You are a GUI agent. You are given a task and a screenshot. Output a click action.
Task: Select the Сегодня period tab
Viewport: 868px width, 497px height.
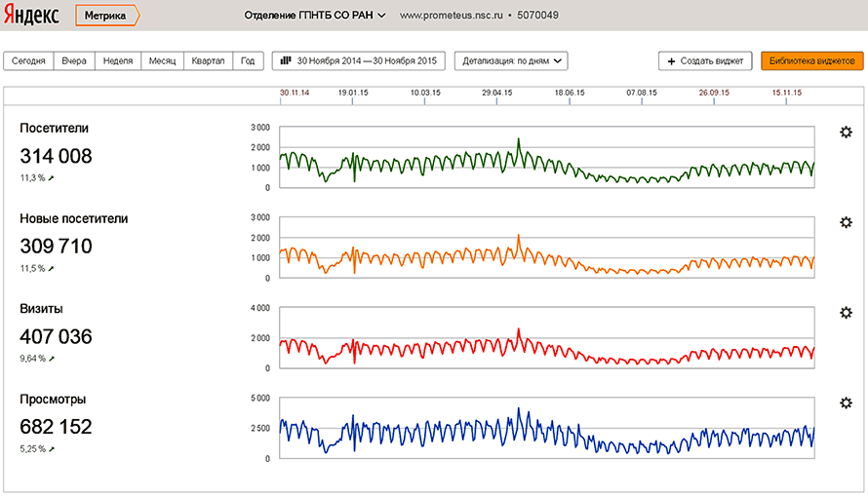pyautogui.click(x=28, y=60)
